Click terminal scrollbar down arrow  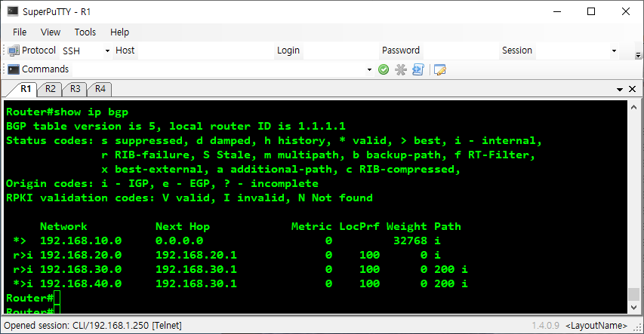(633, 308)
